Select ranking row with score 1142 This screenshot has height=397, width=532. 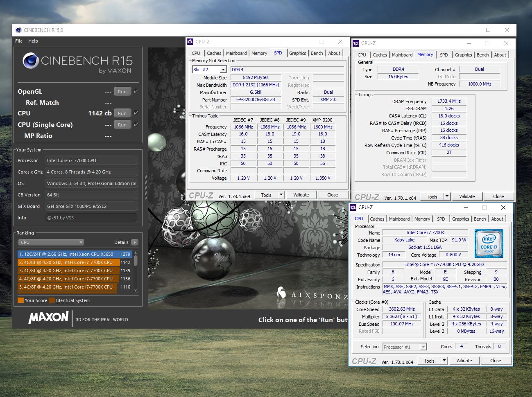(75, 262)
